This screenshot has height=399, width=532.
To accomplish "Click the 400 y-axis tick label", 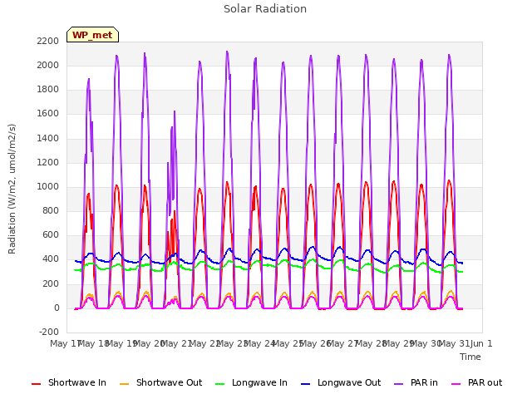I will 51,259.
